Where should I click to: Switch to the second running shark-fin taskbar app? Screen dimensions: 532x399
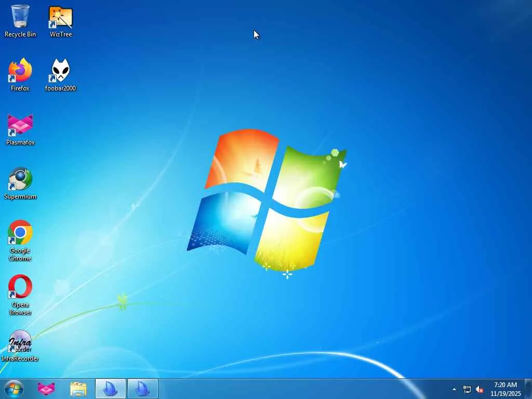click(143, 389)
